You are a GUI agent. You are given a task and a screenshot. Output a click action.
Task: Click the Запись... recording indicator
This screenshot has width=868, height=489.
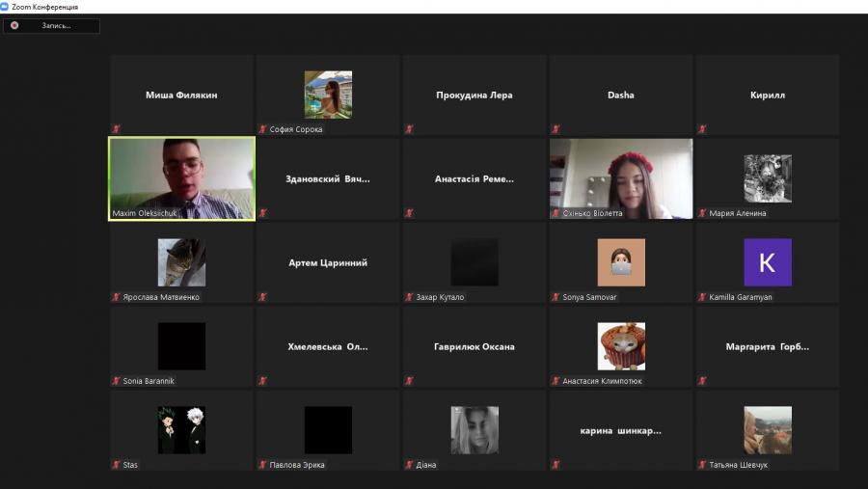pos(53,26)
